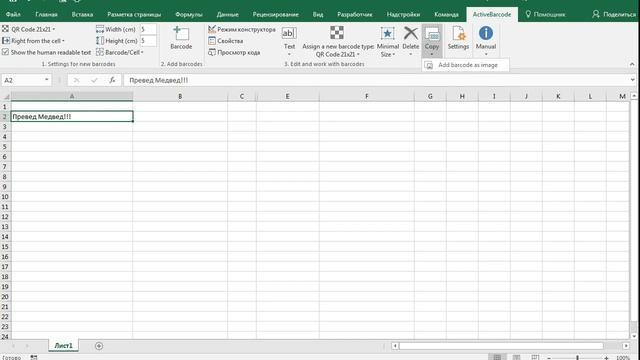Add a new sheet plus icon
The image size is (640, 360).
[99, 346]
